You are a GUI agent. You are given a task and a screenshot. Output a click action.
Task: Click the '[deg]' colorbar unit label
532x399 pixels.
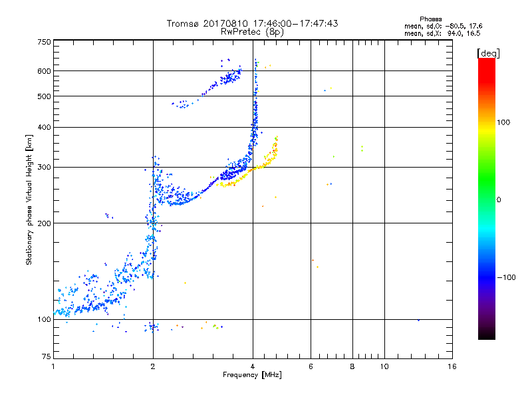pos(488,53)
